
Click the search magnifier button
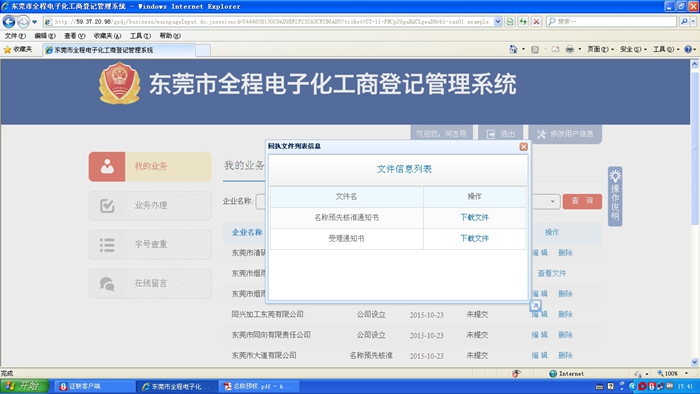click(684, 21)
